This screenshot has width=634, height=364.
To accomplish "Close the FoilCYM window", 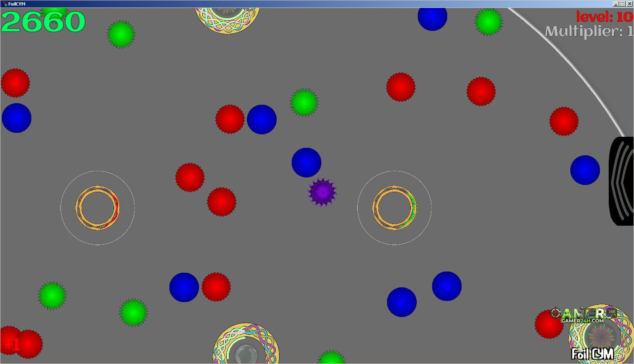I will 630,4.
